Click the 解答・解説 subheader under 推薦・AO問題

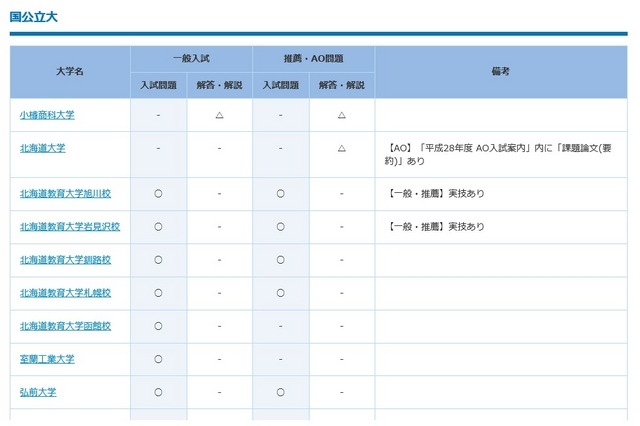click(342, 85)
